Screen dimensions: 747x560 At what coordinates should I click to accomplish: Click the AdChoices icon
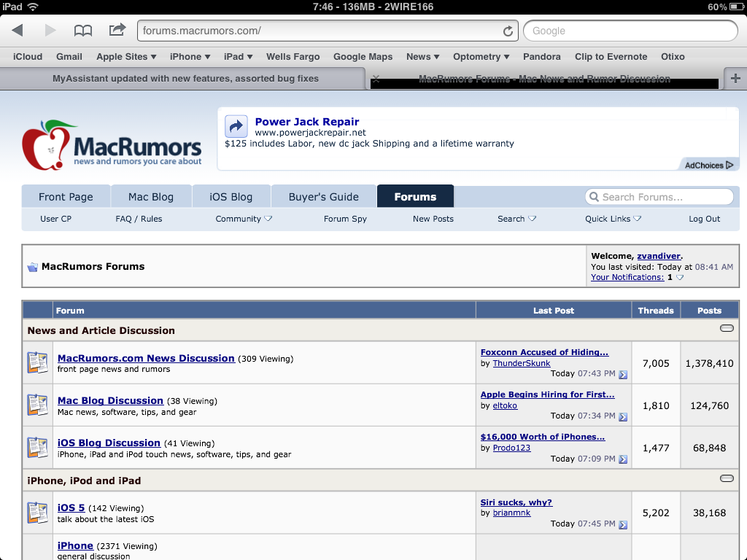click(729, 166)
